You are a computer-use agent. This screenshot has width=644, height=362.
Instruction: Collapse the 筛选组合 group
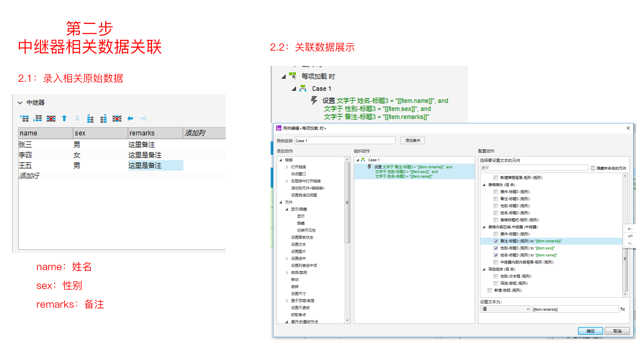point(484,269)
